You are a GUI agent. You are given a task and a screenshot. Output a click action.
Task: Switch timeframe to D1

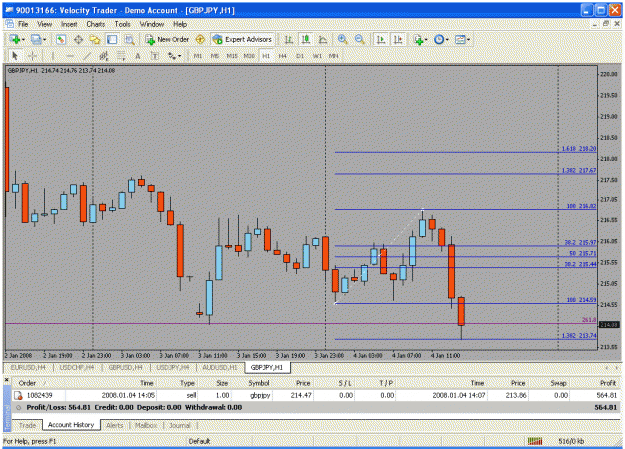tap(300, 56)
